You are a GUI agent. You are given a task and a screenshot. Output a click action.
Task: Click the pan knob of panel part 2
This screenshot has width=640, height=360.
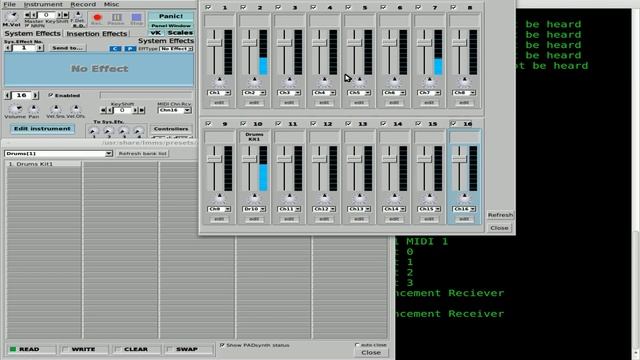254,82
